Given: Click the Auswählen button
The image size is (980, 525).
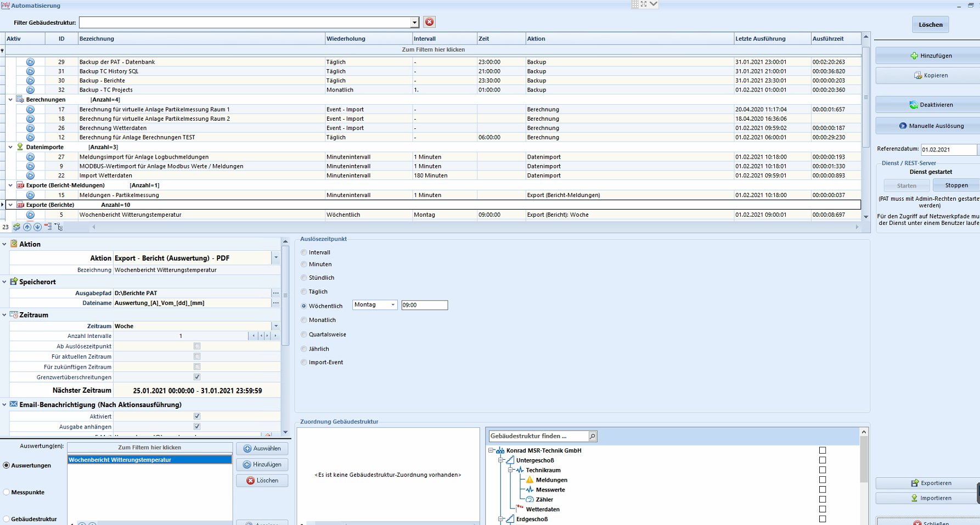Looking at the screenshot, I should point(262,448).
